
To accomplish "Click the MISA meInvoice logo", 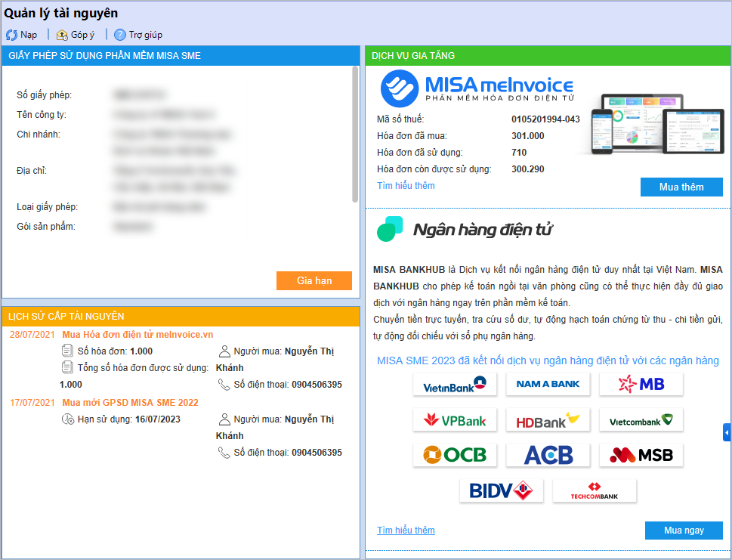I will (477, 88).
